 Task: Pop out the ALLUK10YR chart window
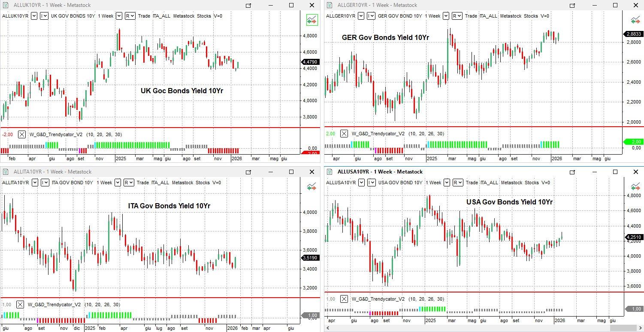(248, 6)
